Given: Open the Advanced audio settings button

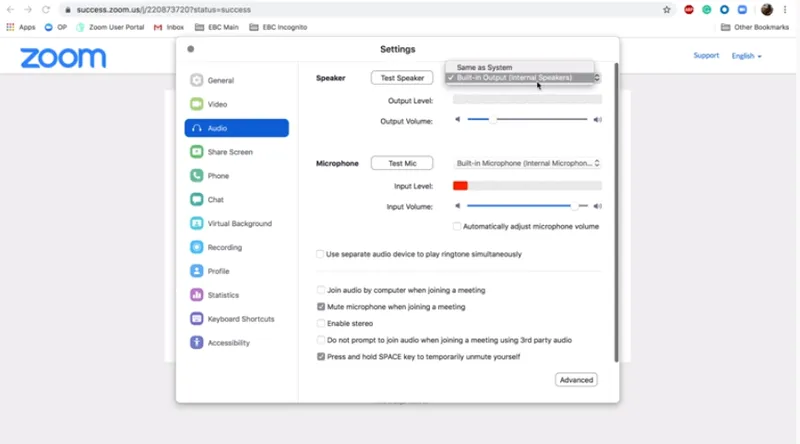Looking at the screenshot, I should coord(576,380).
